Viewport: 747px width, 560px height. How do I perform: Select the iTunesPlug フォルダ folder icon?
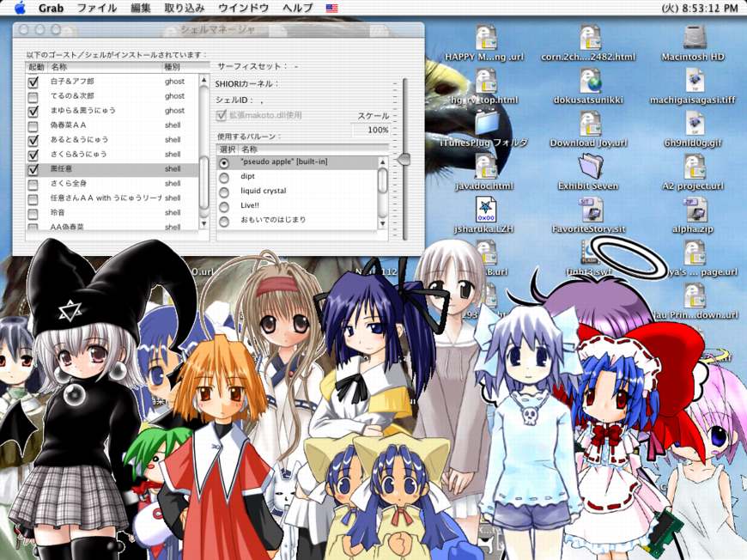(485, 124)
